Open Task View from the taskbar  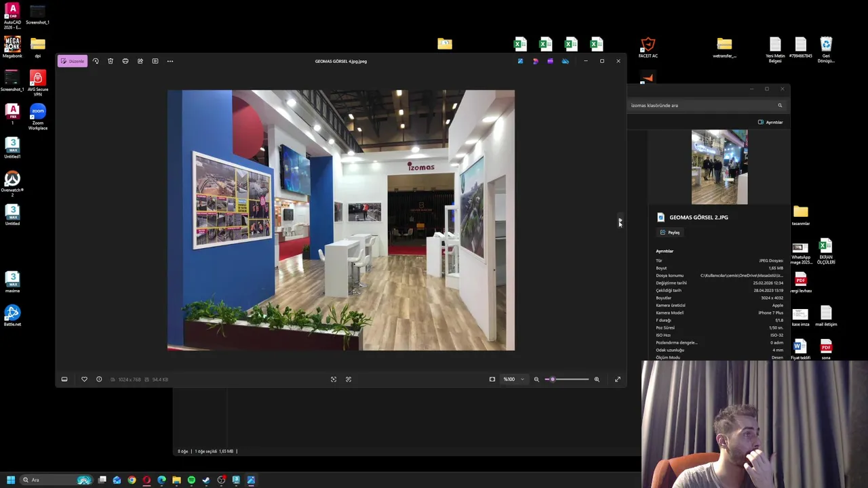(x=102, y=480)
